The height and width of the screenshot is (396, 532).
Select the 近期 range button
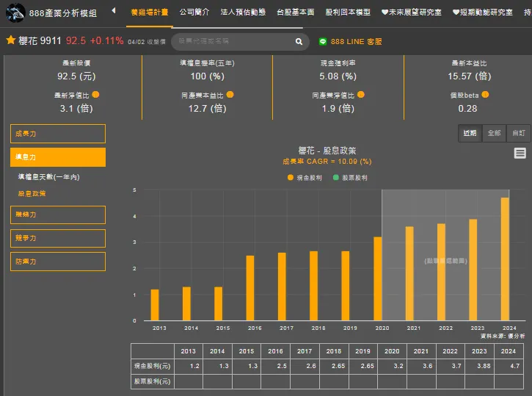[x=470, y=133]
